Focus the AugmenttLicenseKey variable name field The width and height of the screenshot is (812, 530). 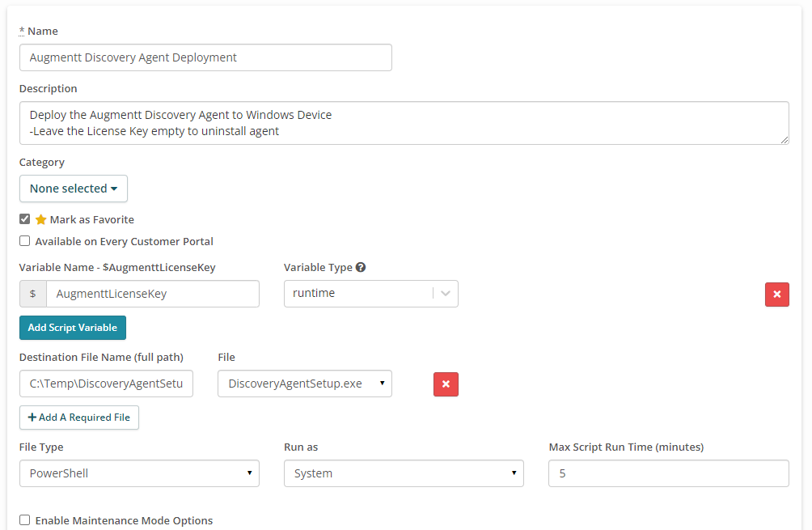pos(152,294)
